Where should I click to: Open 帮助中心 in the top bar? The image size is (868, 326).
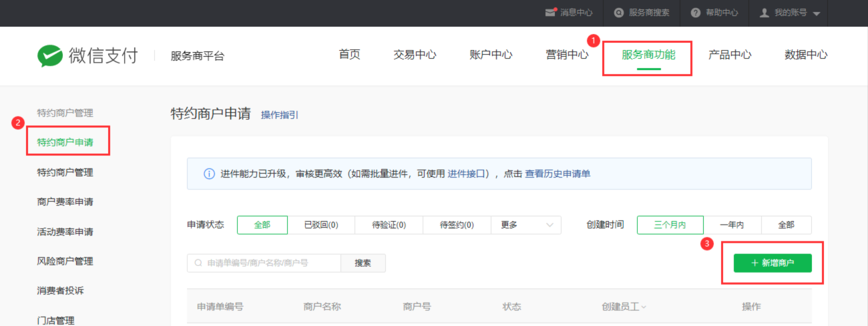point(722,13)
